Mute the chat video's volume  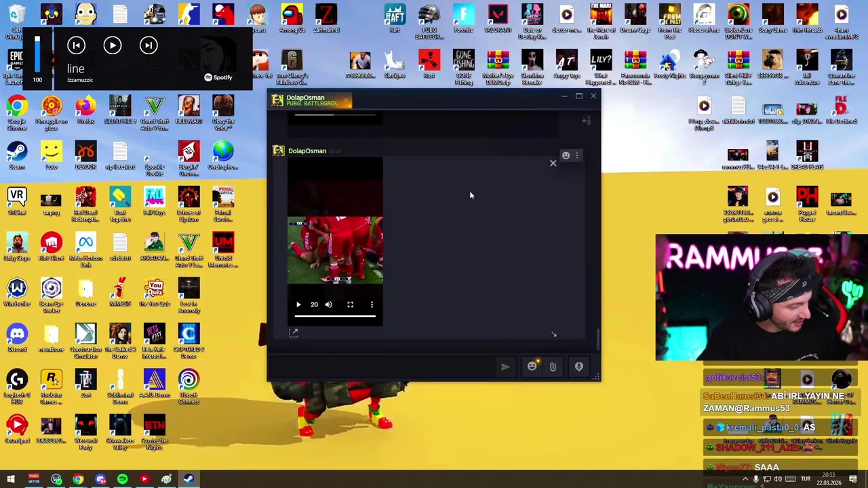[x=329, y=304]
